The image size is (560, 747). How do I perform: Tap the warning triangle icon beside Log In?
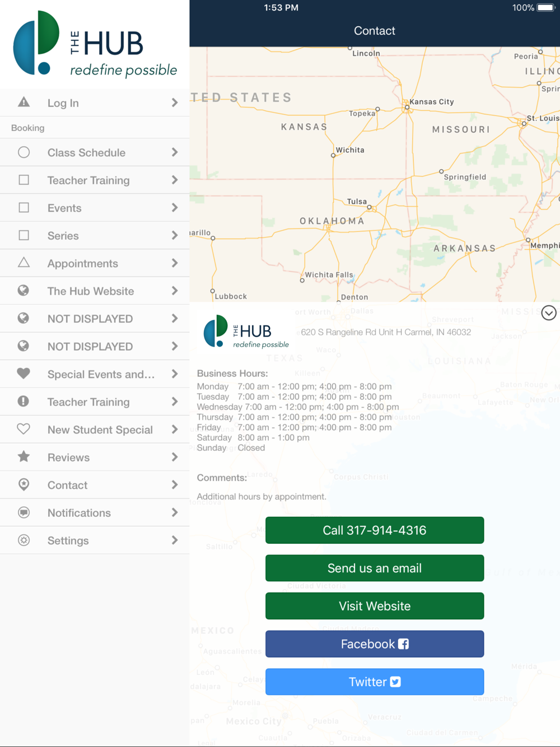click(24, 102)
